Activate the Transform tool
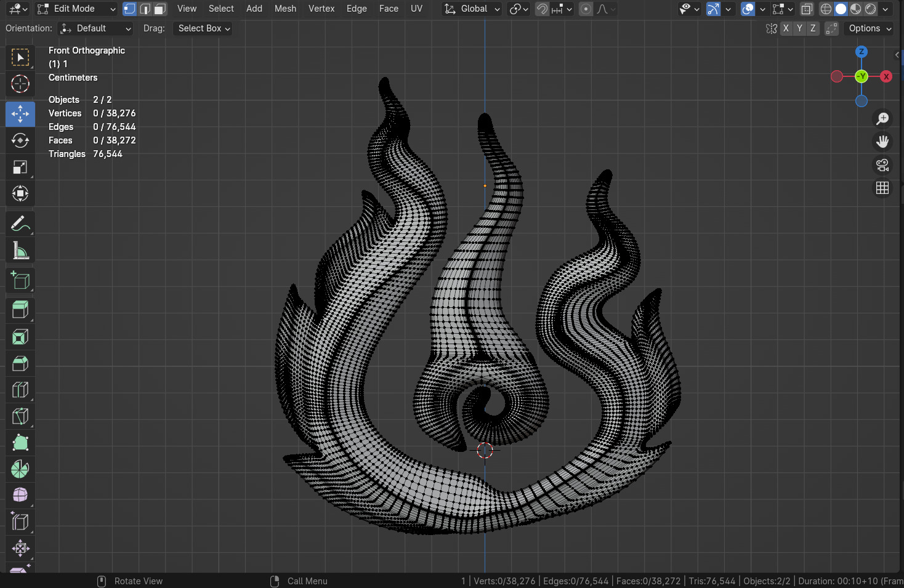This screenshot has width=904, height=588. pyautogui.click(x=20, y=193)
